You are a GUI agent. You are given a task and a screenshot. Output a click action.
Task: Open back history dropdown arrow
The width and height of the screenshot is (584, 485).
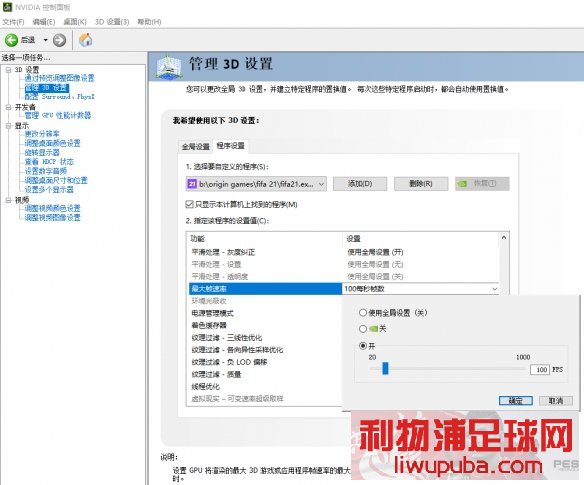45,40
